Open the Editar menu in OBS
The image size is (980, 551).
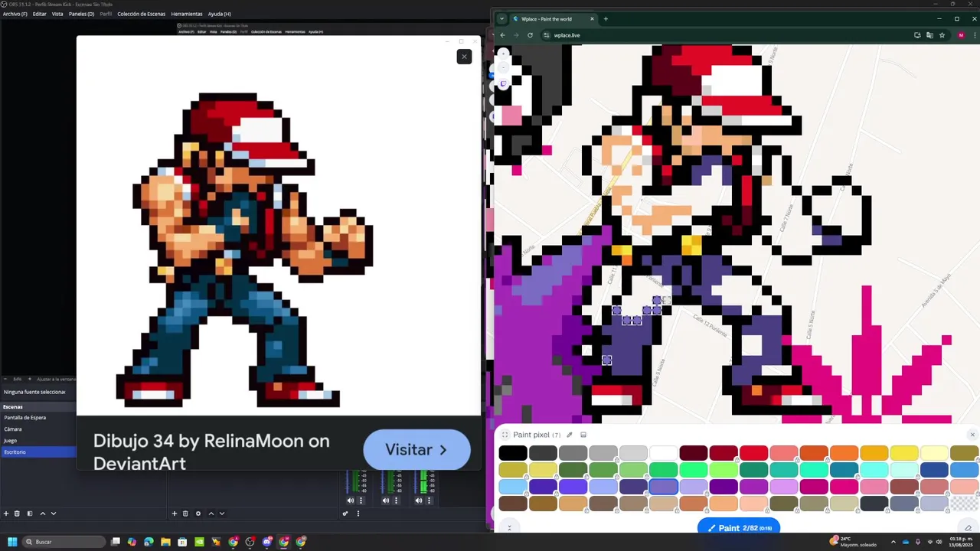(40, 14)
